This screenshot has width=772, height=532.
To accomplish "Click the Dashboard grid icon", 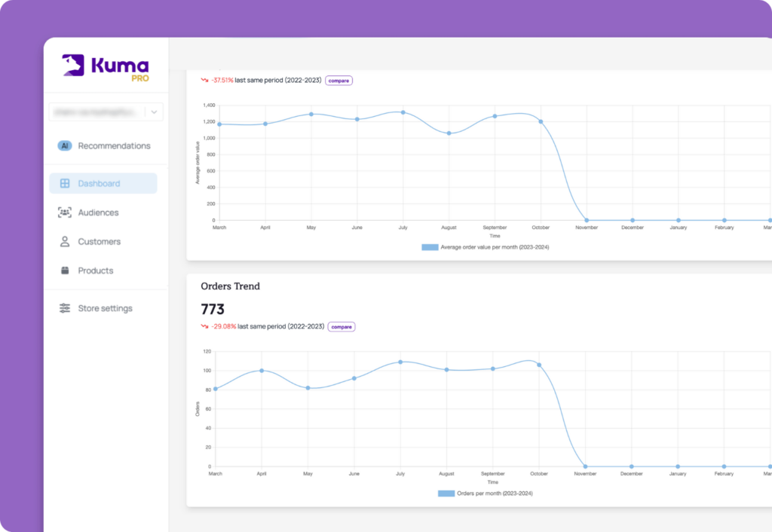I will 65,183.
